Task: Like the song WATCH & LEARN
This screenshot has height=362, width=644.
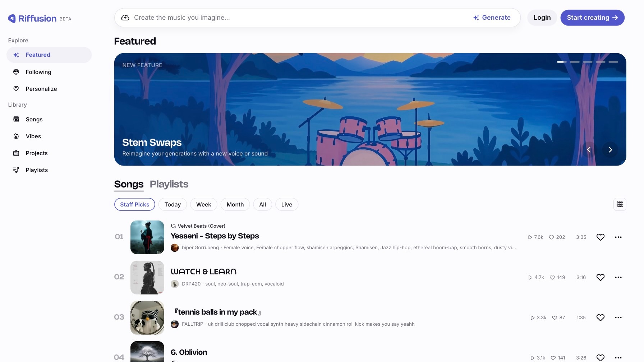Action: coord(600,277)
